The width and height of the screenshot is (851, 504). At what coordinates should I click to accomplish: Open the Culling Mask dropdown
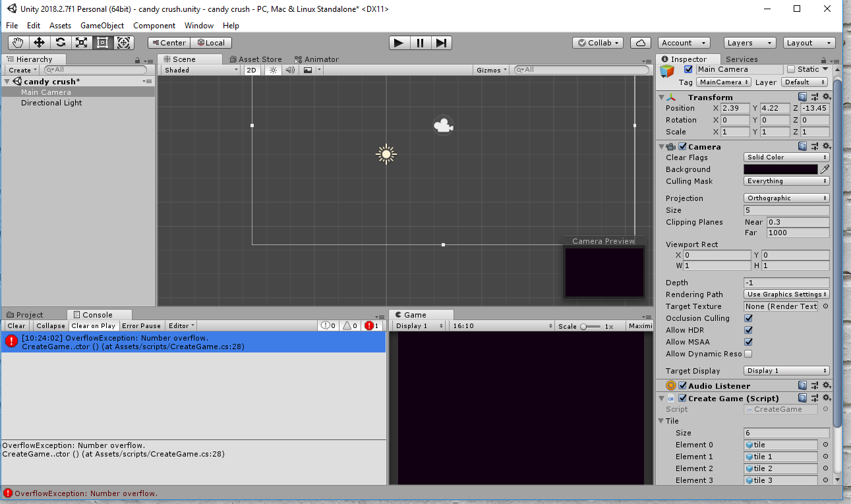[786, 181]
